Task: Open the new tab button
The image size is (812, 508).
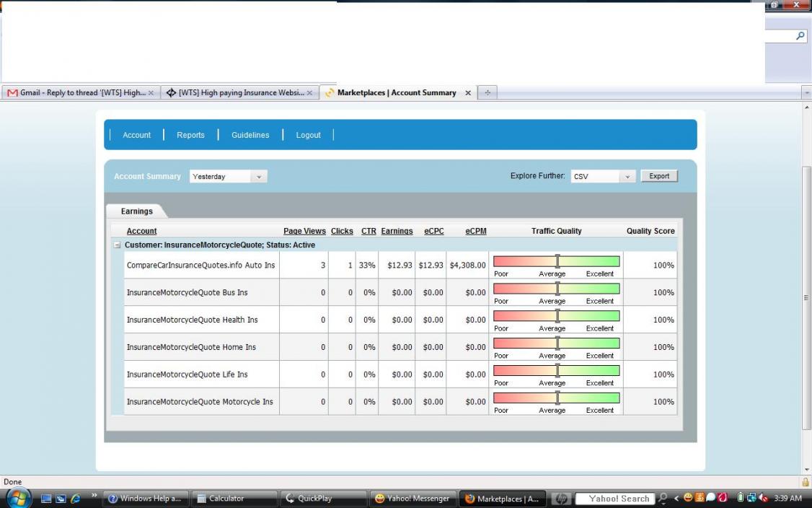Action: coord(487,93)
